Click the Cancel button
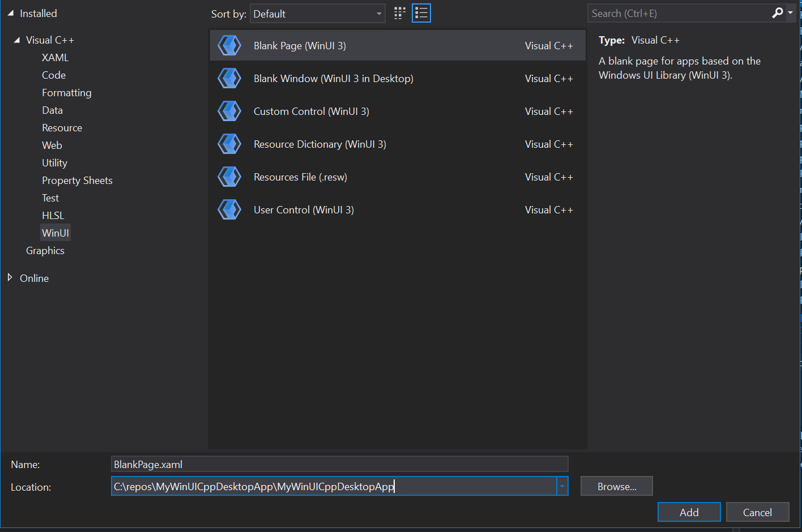Image resolution: width=802 pixels, height=532 pixels. (x=757, y=512)
